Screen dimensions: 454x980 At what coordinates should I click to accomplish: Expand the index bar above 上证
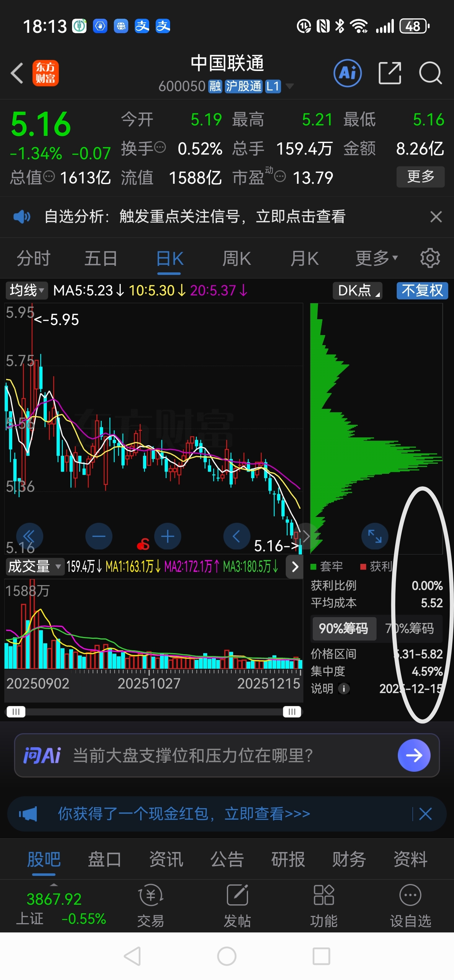pyautogui.click(x=54, y=885)
